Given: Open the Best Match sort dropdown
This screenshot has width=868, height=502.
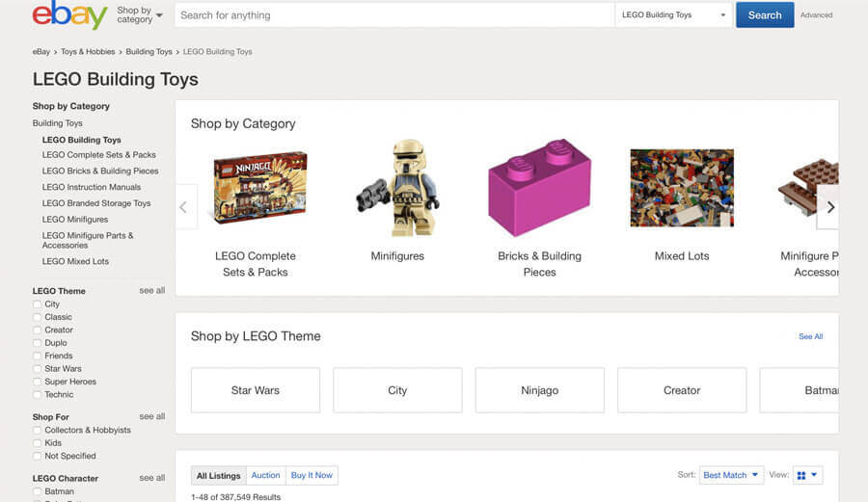Looking at the screenshot, I should 732,475.
